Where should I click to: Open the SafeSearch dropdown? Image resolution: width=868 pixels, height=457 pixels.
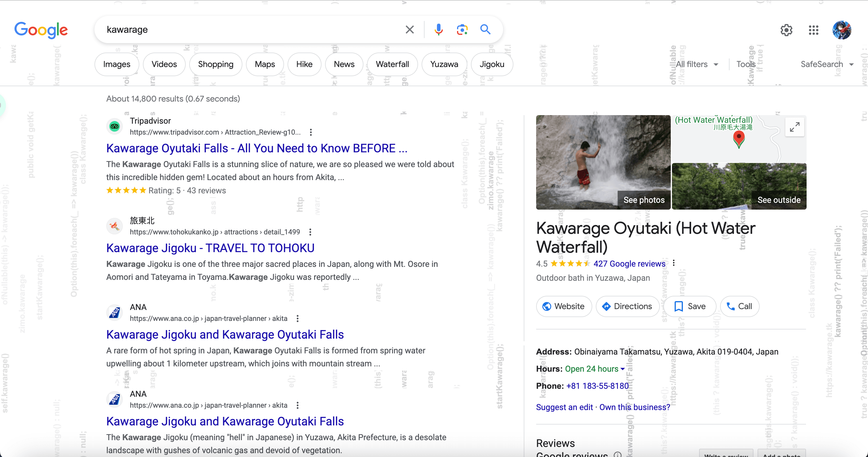pos(827,64)
